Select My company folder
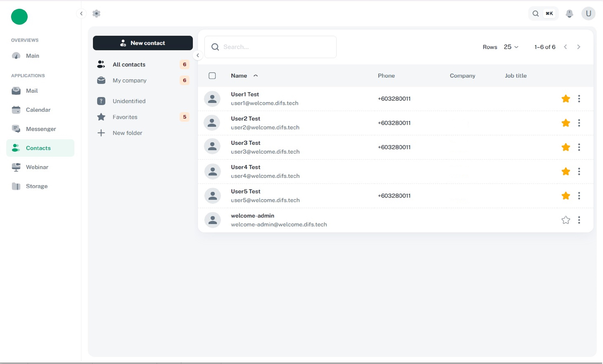This screenshot has width=603, height=364. click(143, 80)
